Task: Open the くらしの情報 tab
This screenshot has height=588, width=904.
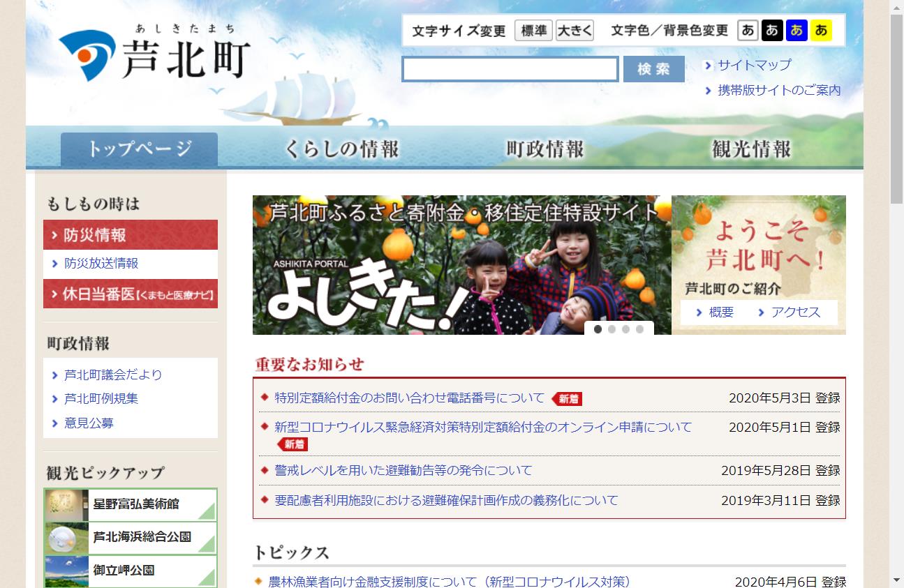Action: 342,149
